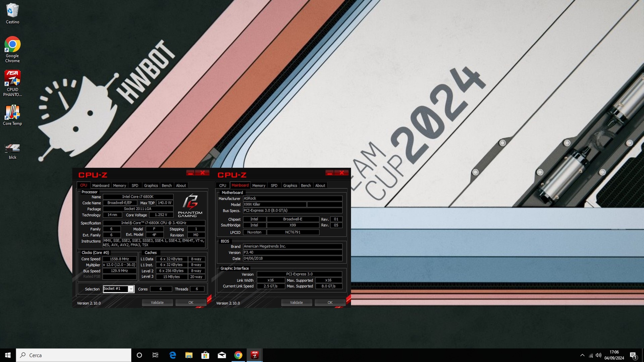This screenshot has width=644, height=362.
Task: Click the motherboard Model field X99X Killer
Action: (x=274, y=204)
